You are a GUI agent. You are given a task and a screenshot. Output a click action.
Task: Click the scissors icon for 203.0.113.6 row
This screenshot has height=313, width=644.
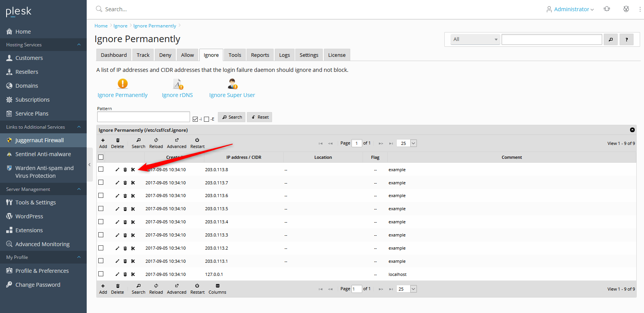[133, 196]
